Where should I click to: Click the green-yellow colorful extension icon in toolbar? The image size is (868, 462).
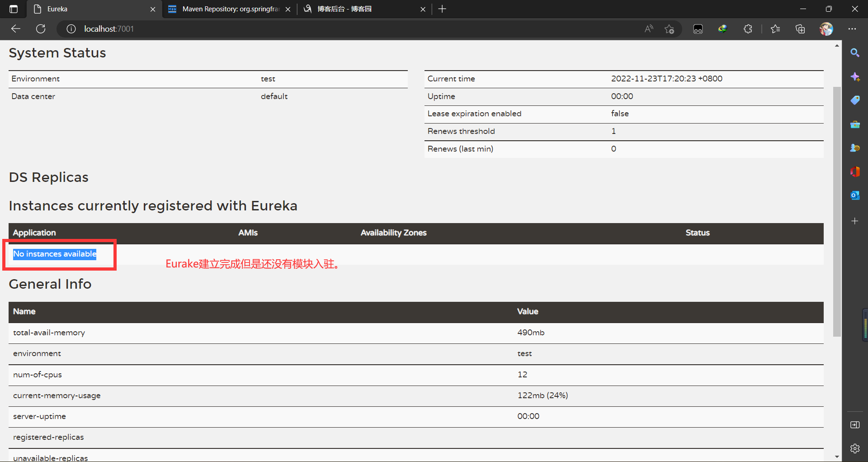723,29
